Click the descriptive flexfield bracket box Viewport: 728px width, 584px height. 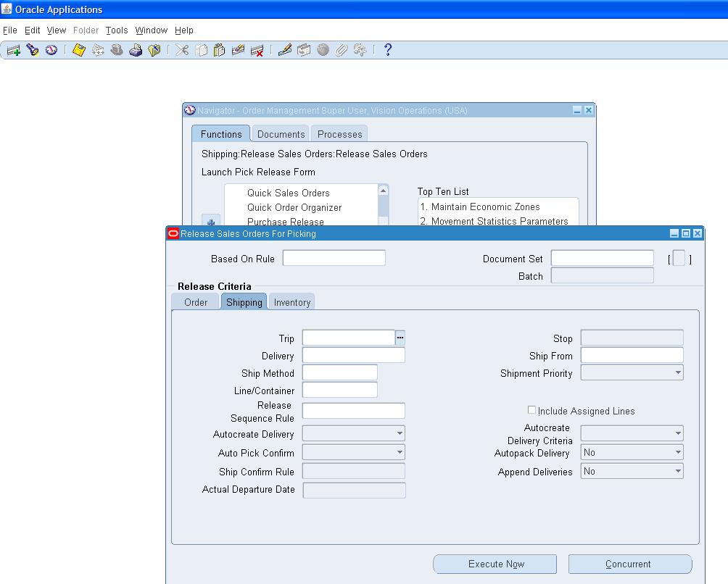pyautogui.click(x=679, y=259)
